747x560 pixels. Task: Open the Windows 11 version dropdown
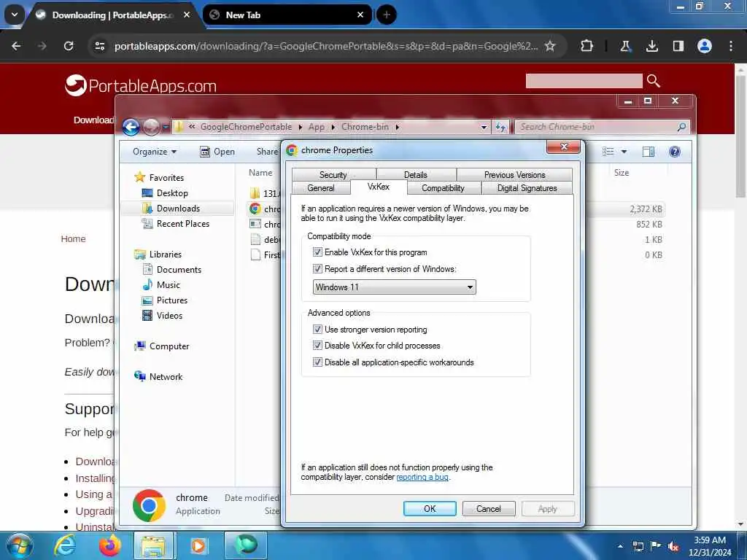click(x=394, y=287)
